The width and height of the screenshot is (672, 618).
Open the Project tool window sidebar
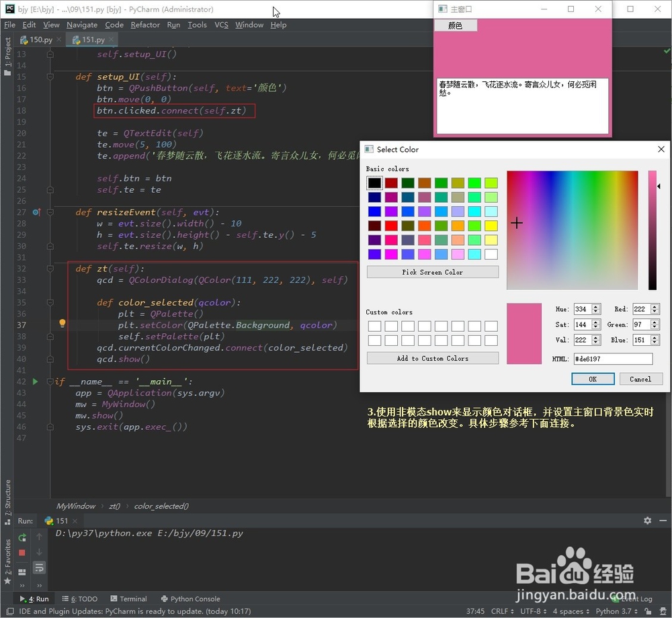[x=7, y=56]
